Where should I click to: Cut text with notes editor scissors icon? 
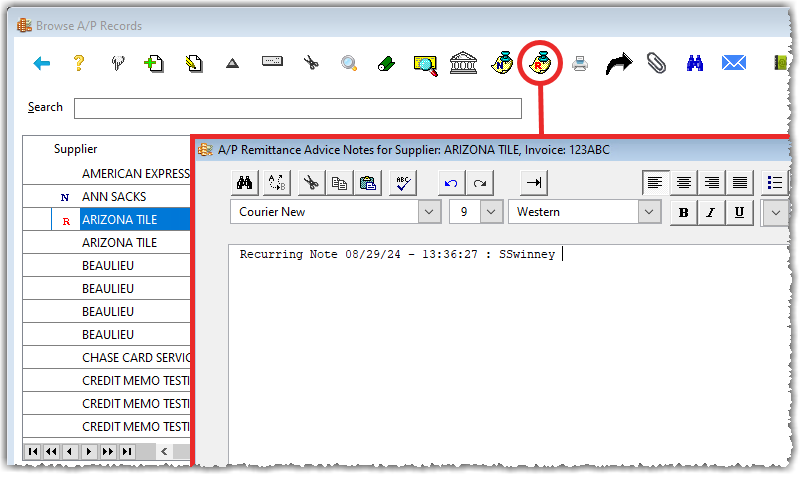pyautogui.click(x=311, y=183)
